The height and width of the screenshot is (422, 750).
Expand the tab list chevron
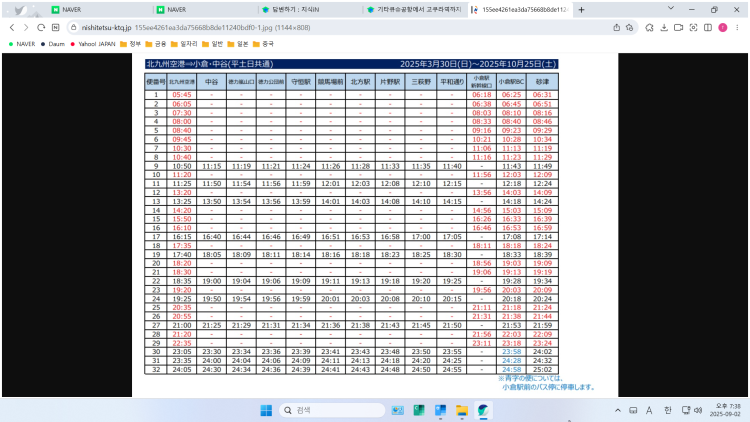[671, 8]
